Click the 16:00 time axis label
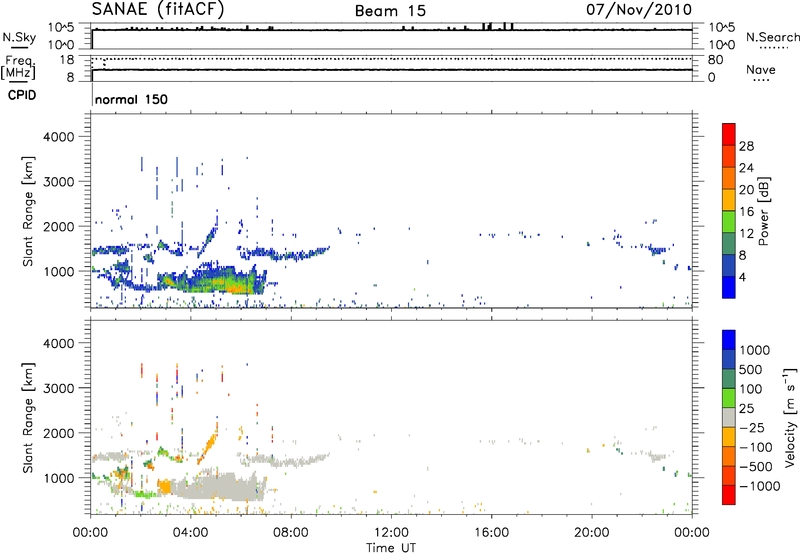800x554 pixels. coord(491,533)
